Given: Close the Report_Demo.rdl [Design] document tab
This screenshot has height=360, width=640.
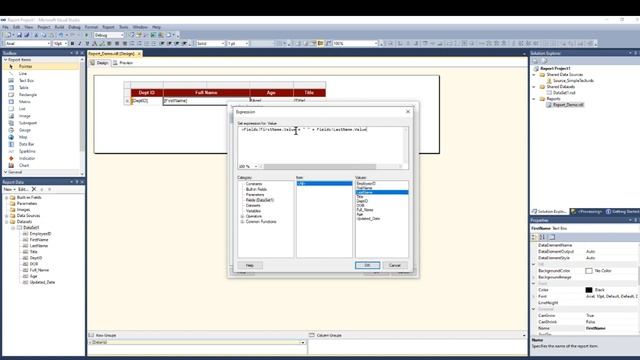Looking at the screenshot, I should coord(139,53).
